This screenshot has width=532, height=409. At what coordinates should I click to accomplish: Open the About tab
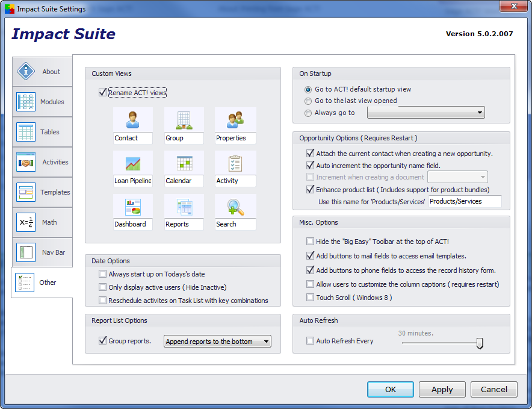[42, 71]
